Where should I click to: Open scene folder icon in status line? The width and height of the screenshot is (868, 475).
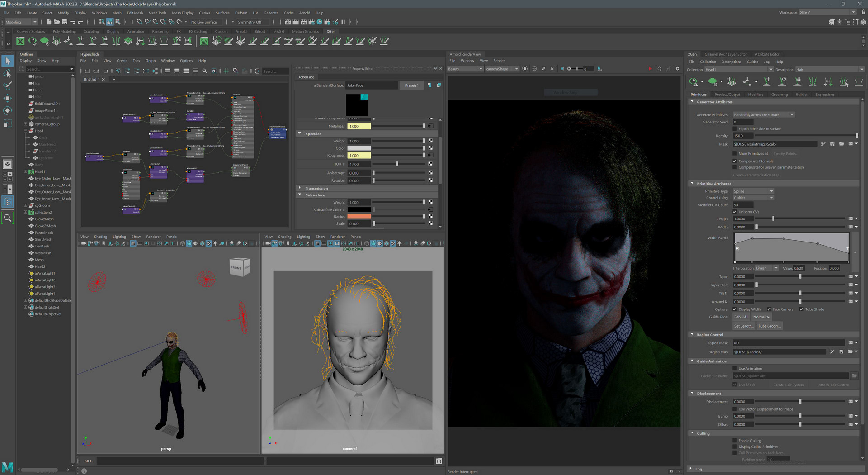point(57,22)
